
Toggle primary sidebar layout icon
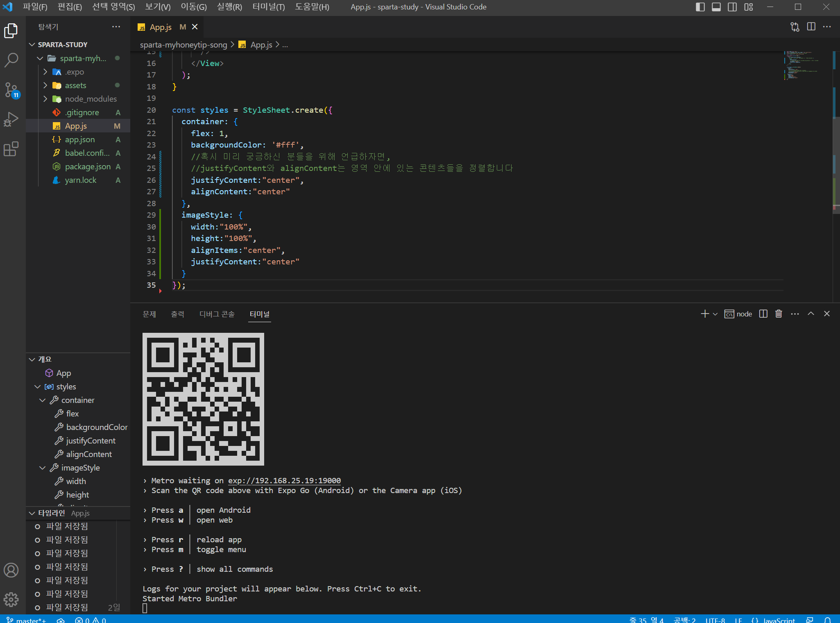point(700,7)
